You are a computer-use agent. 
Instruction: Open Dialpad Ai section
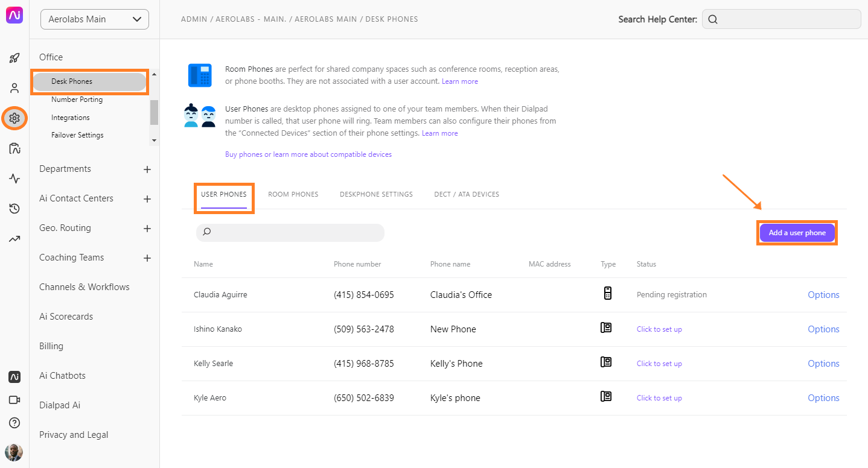click(60, 405)
